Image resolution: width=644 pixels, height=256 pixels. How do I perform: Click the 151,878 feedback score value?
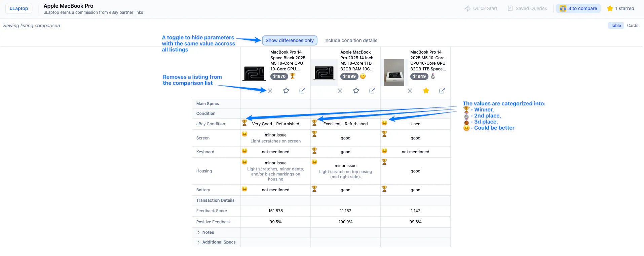point(276,211)
